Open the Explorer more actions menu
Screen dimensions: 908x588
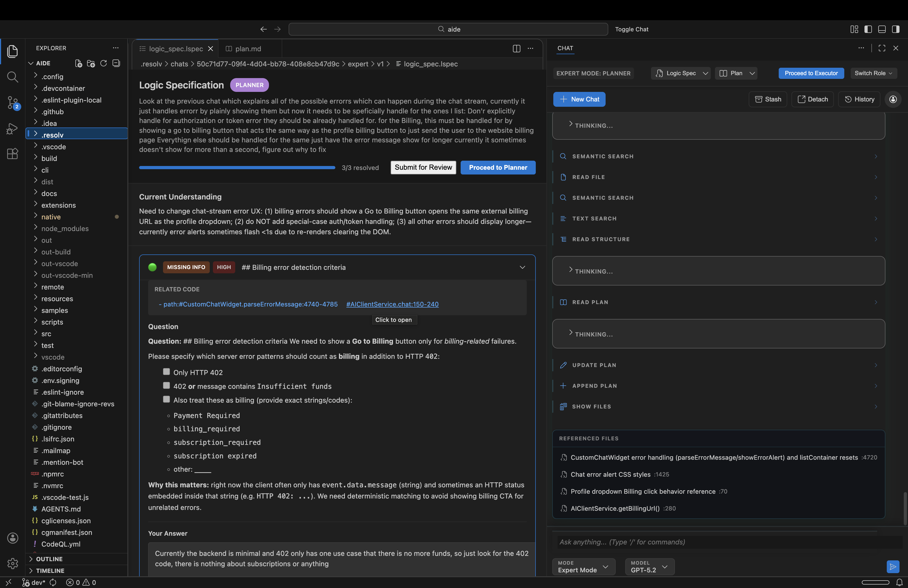coord(115,48)
